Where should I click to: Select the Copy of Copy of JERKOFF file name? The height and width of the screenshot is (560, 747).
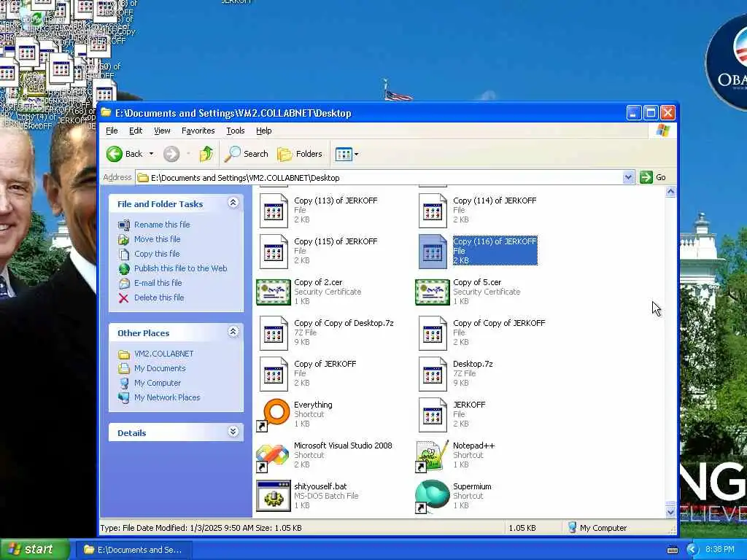pos(499,323)
